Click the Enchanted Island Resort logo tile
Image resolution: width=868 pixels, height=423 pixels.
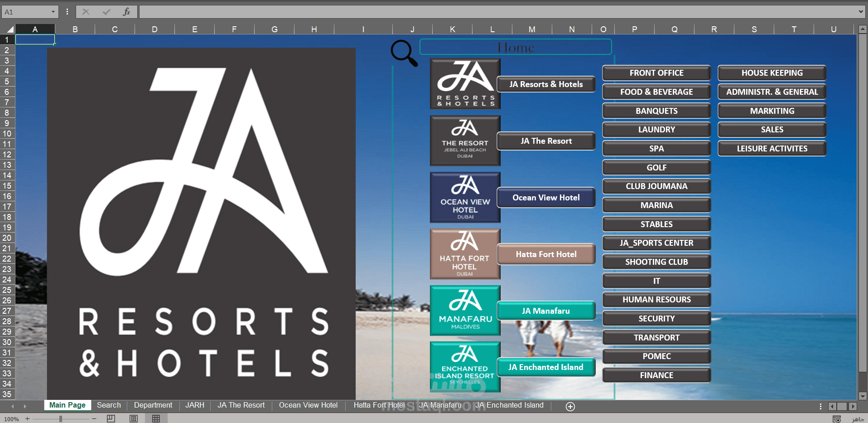pyautogui.click(x=465, y=367)
